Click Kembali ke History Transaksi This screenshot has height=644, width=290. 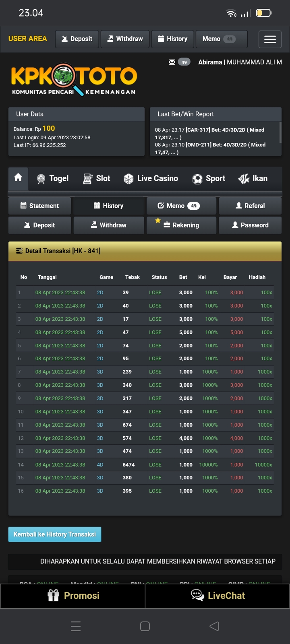click(x=55, y=534)
